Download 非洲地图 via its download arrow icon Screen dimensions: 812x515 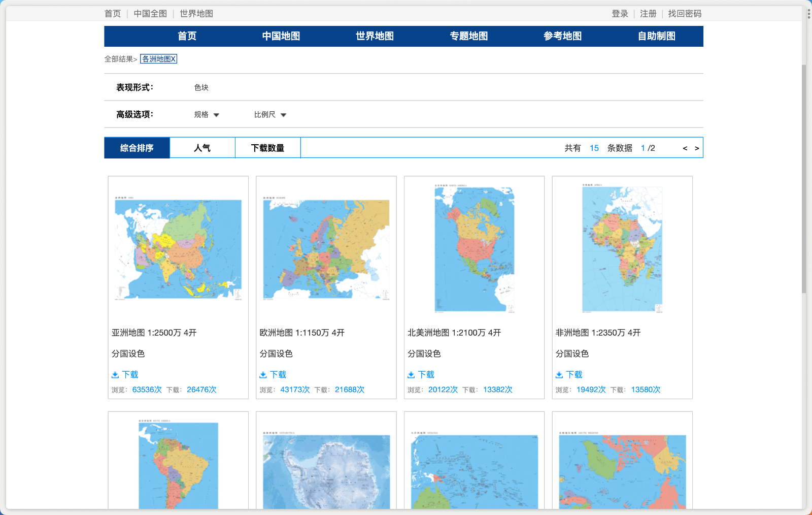[x=559, y=374]
